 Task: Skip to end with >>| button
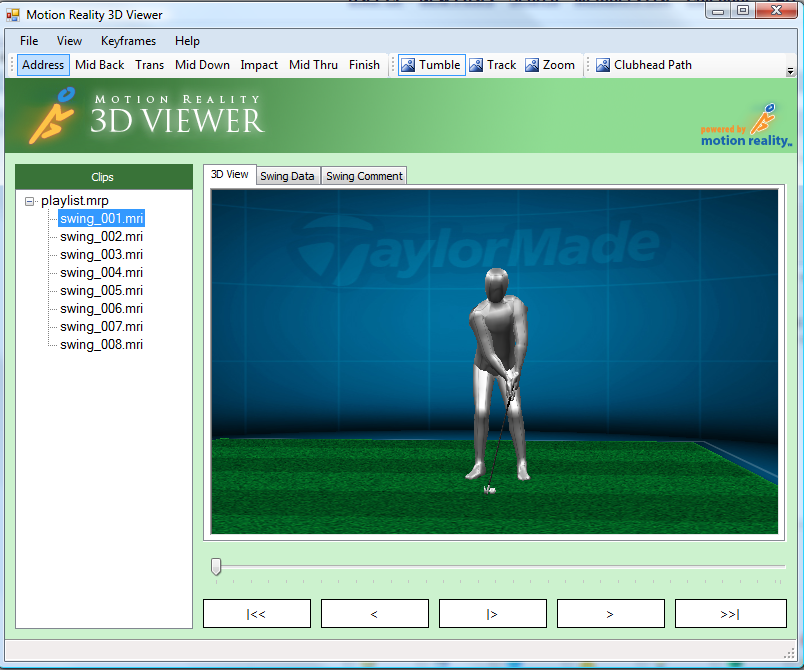click(x=731, y=614)
